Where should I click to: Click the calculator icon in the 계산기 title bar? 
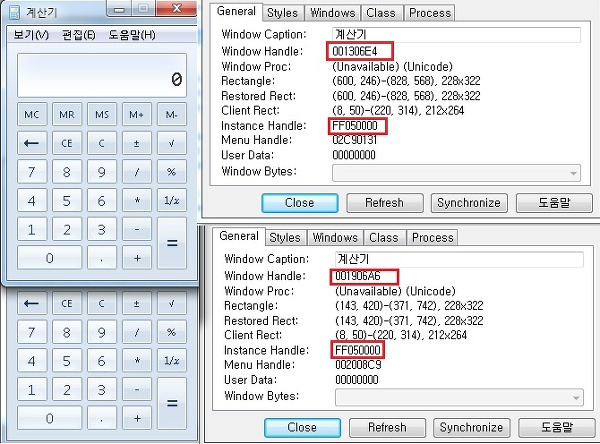(x=15, y=13)
